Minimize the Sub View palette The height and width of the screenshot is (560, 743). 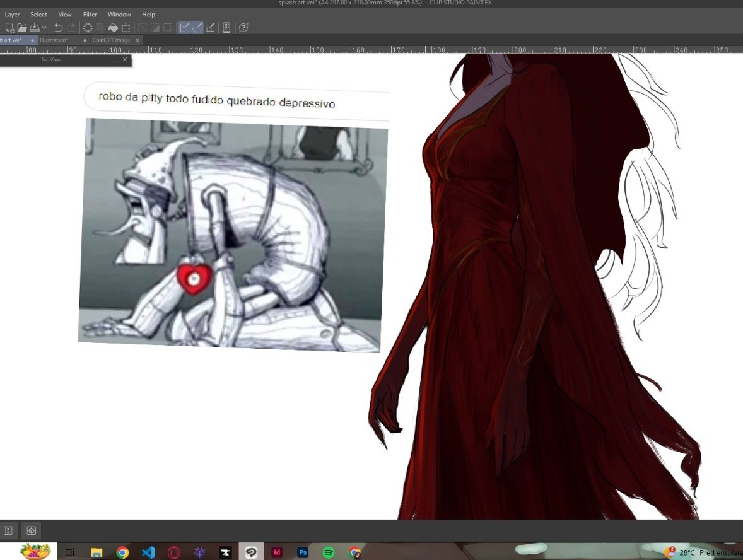(117, 60)
